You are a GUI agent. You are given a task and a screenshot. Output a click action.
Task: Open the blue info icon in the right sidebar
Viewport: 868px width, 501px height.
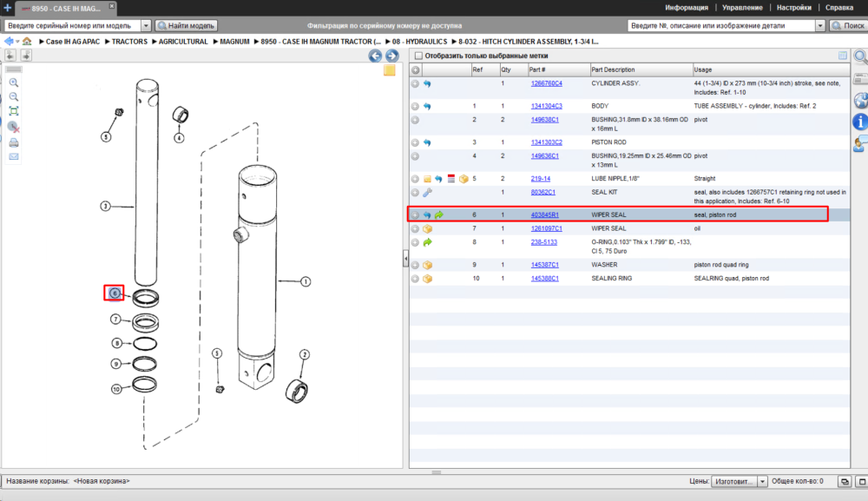coord(860,122)
